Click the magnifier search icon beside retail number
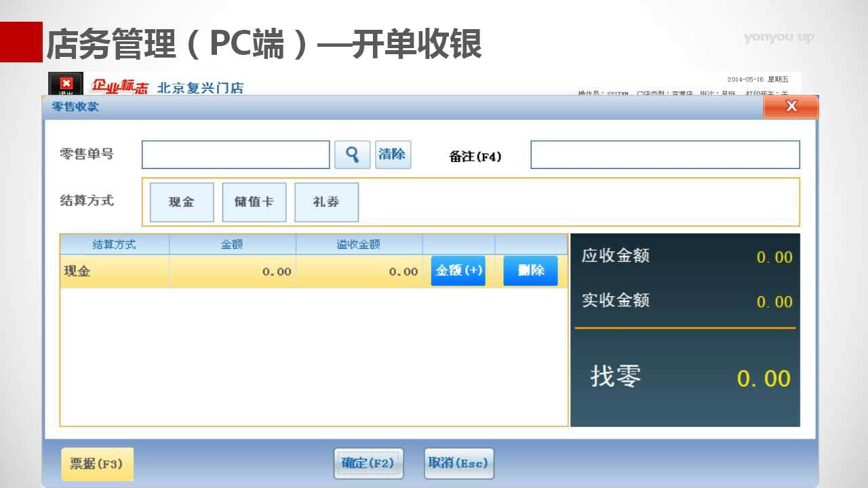The width and height of the screenshot is (868, 488). pos(352,155)
